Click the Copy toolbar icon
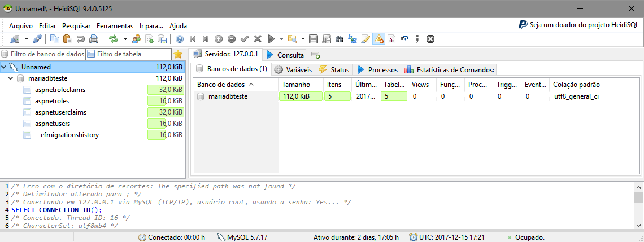The image size is (644, 242). pyautogui.click(x=55, y=39)
